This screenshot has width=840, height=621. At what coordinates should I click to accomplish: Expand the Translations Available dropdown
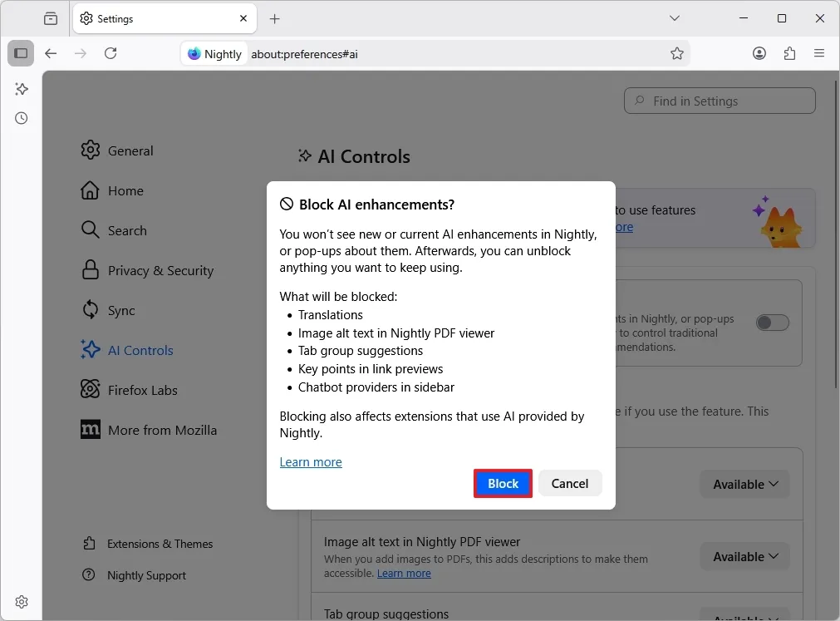click(x=744, y=484)
